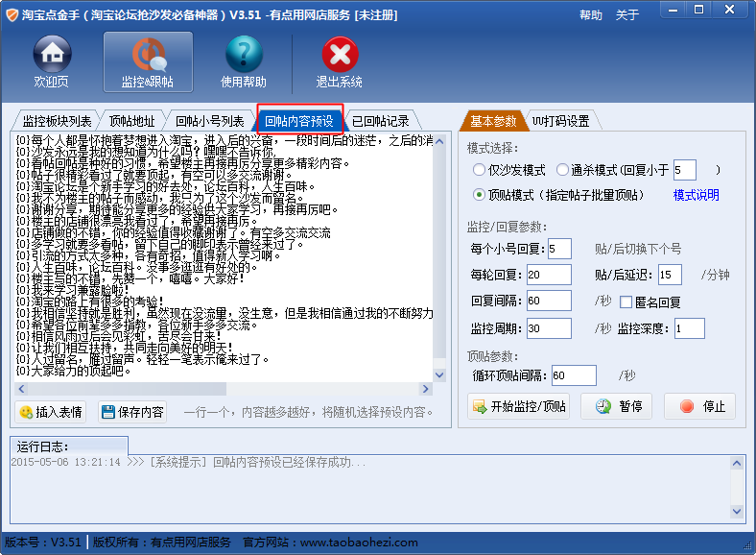Click the line '{0}大家给力的顶起吧。'

click(73, 372)
